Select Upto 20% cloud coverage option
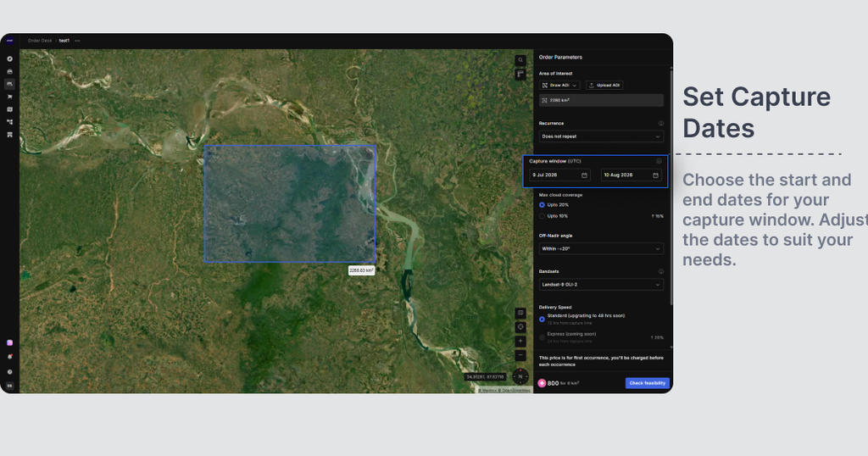 (x=542, y=205)
